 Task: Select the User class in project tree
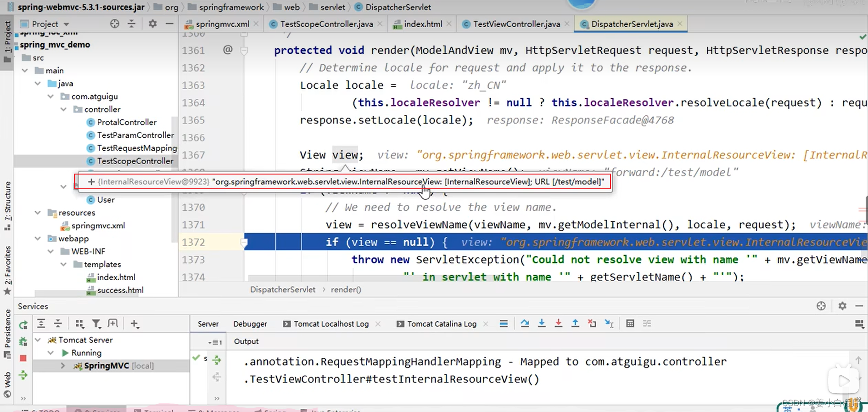(x=106, y=200)
